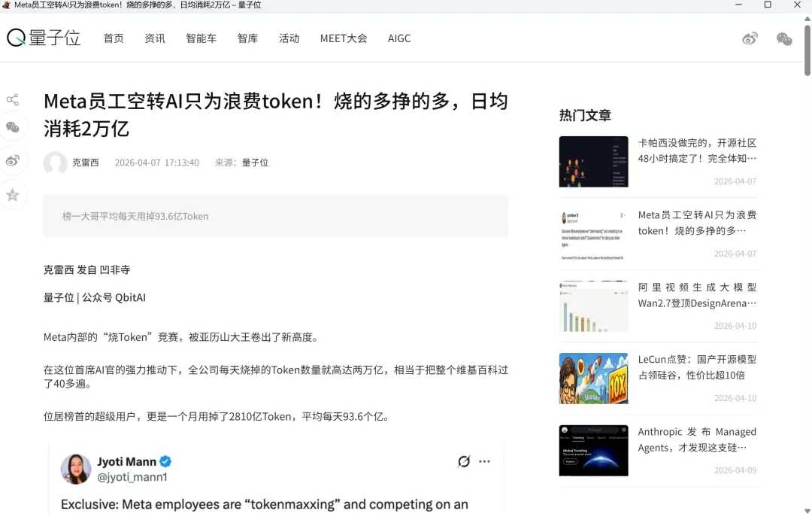Click date 2026-04-10 under LeCun article

click(735, 398)
